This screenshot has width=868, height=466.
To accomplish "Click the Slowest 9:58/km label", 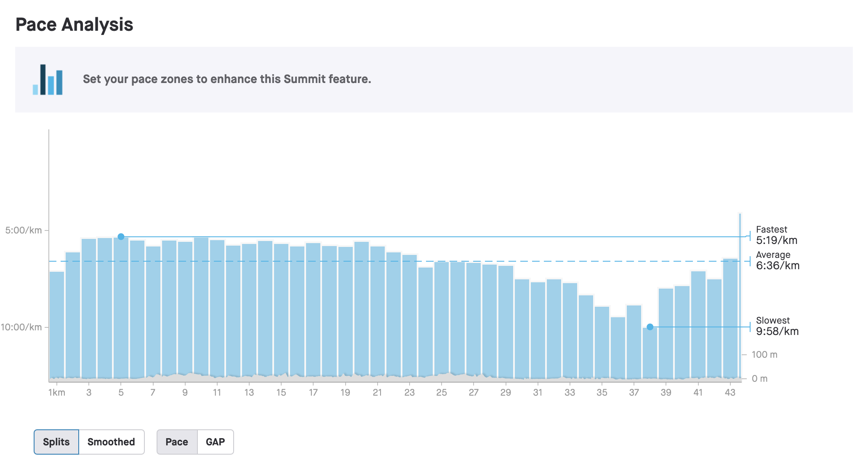I will (777, 327).
